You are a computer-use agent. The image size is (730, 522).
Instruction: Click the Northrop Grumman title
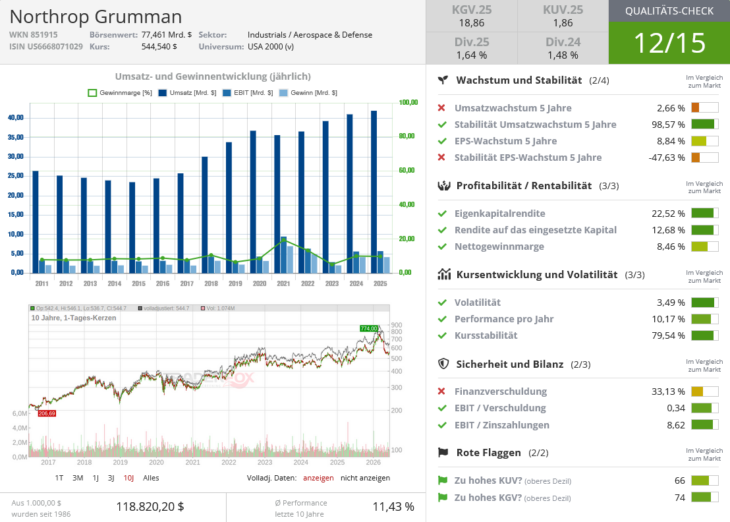95,17
